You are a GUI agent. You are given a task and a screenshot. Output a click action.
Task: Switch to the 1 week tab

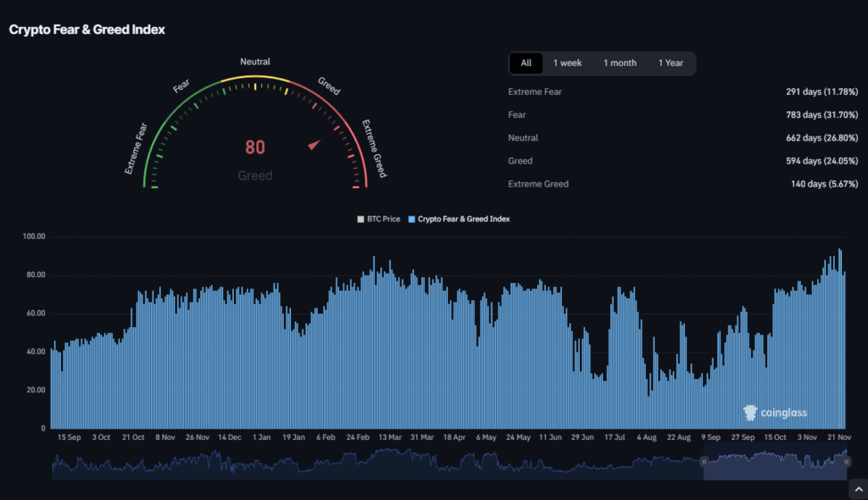pyautogui.click(x=567, y=63)
